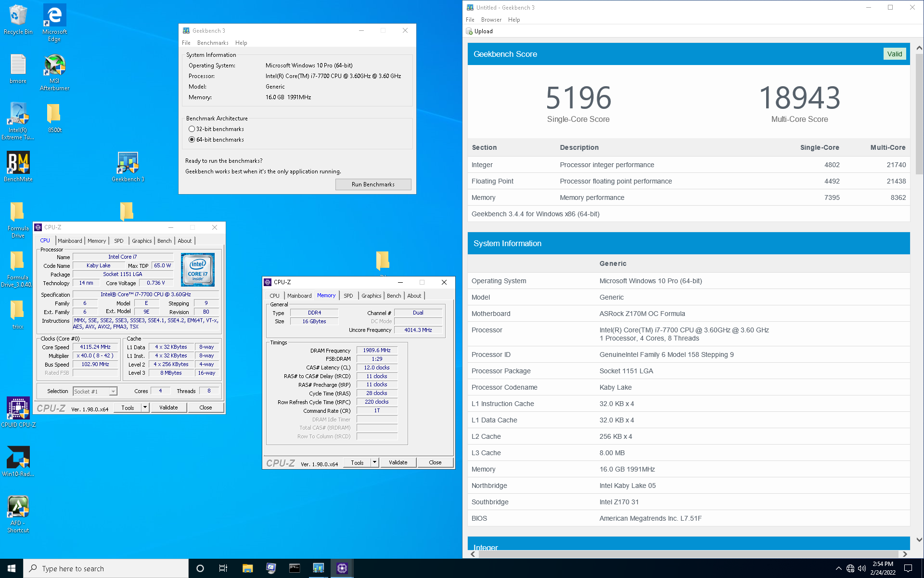
Task: Switch to CPU tab in CPU-Z Memory window
Action: tap(274, 296)
